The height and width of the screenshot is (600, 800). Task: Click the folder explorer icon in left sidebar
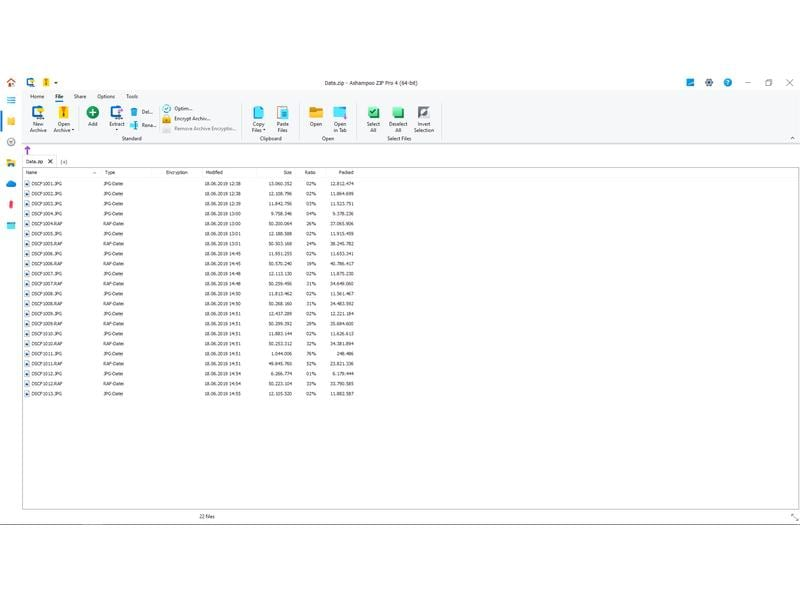[x=11, y=163]
